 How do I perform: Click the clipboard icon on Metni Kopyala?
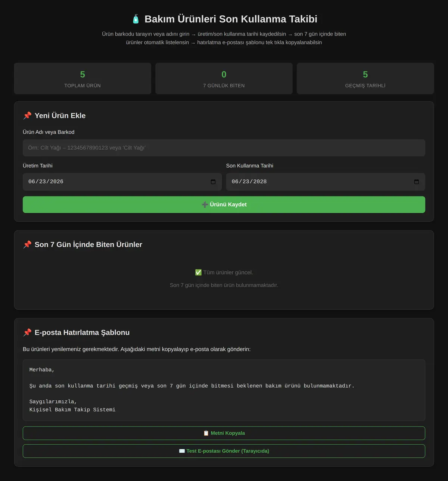[206, 433]
